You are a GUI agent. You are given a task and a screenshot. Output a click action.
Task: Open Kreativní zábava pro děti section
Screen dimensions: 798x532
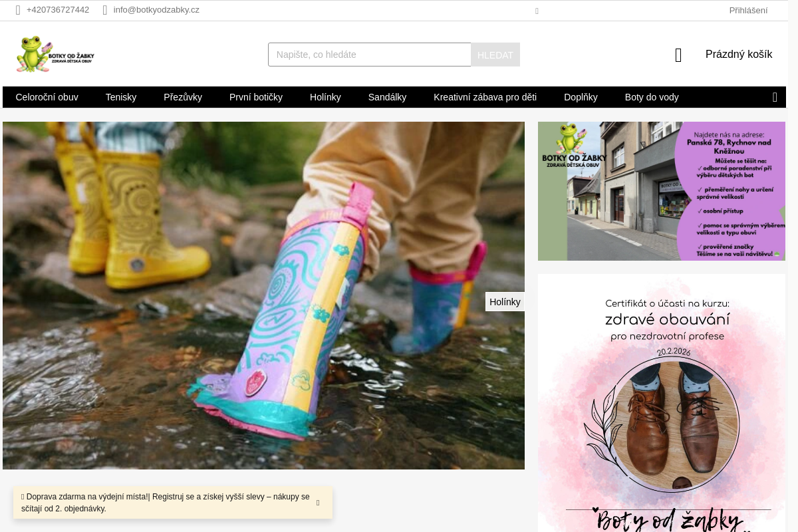(485, 97)
